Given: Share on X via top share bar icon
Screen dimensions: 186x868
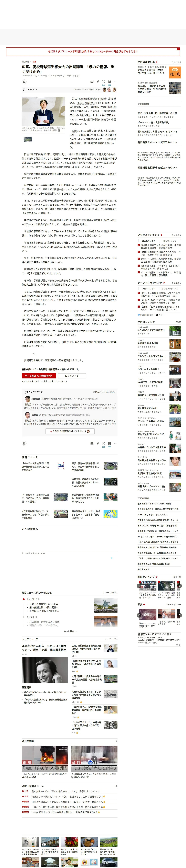Looking at the screenshot, I should [x=104, y=82].
